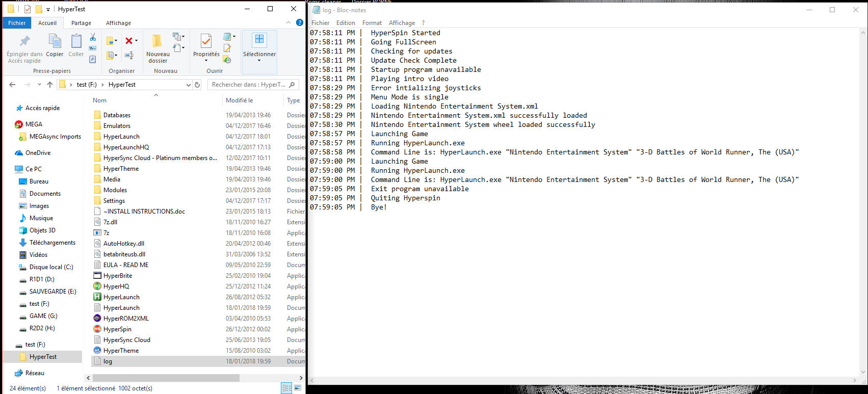Expand the Move to dropdown in Organiser
The width and height of the screenshot is (868, 394).
(117, 41)
